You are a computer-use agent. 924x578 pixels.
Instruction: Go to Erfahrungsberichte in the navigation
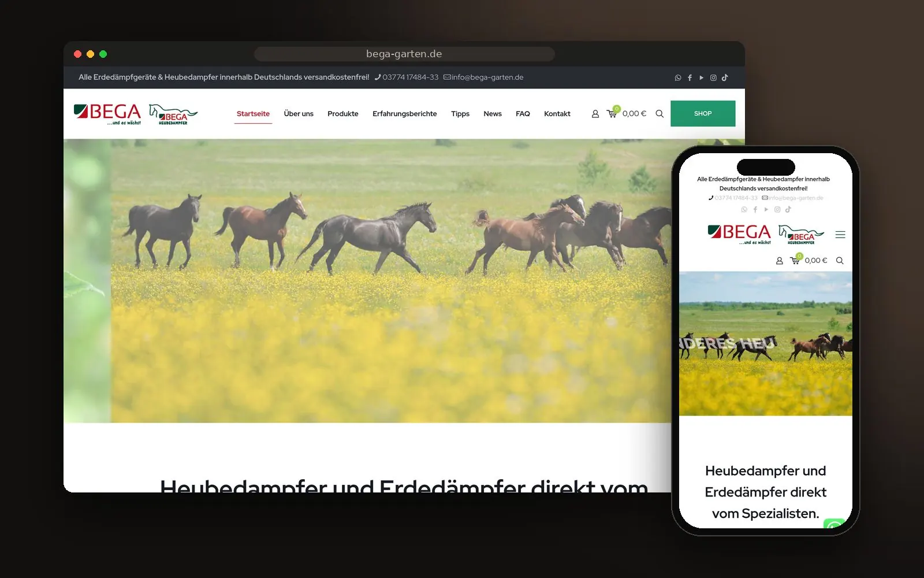(405, 114)
